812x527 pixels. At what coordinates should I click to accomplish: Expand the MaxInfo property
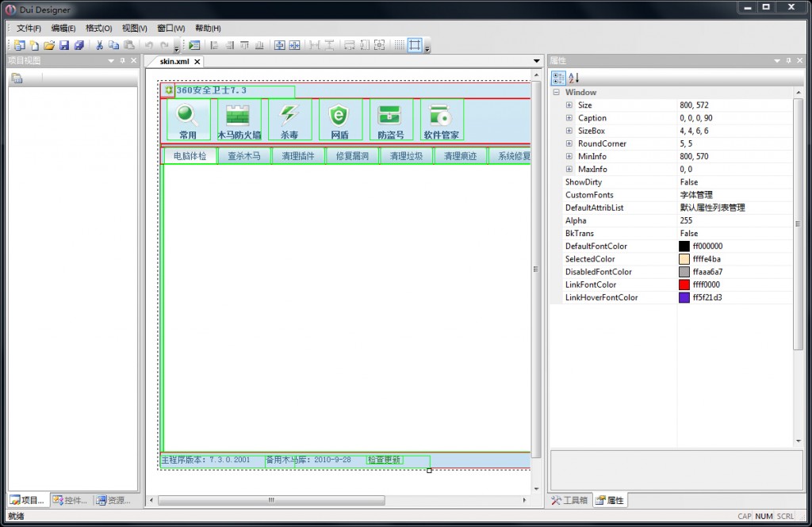569,170
